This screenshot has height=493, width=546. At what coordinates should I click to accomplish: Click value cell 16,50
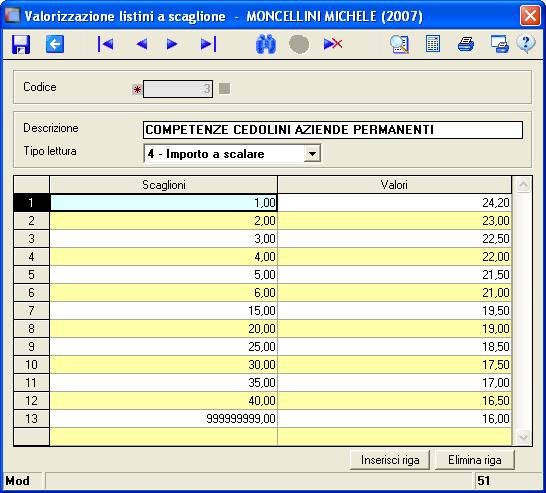coord(395,401)
